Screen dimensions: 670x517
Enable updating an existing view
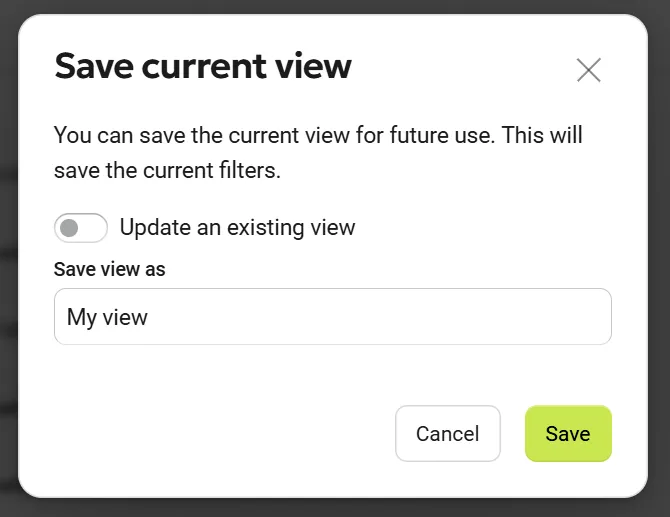pos(81,228)
